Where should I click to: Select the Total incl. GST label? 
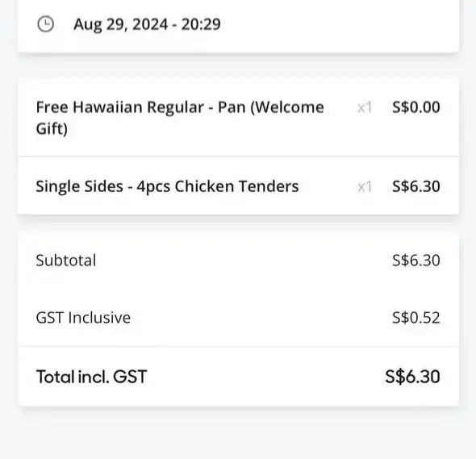click(91, 377)
